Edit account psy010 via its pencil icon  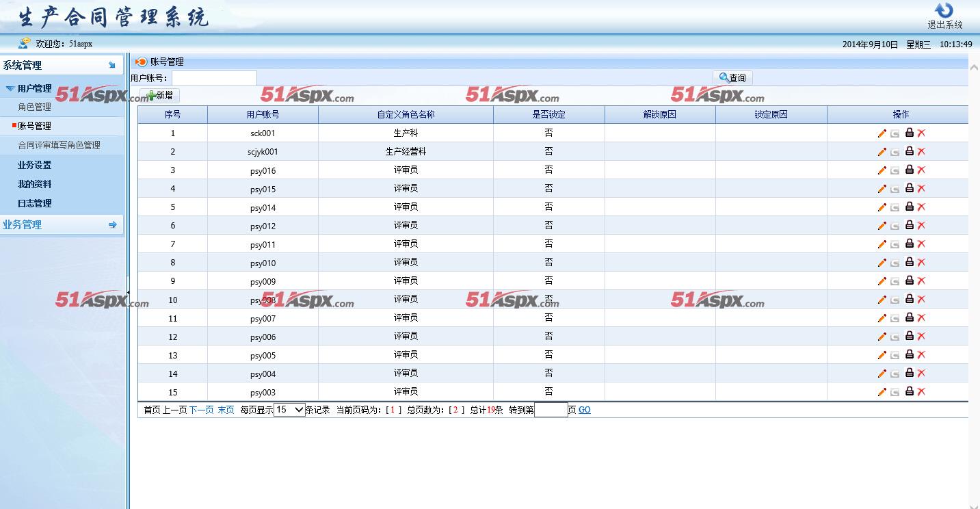tap(882, 263)
